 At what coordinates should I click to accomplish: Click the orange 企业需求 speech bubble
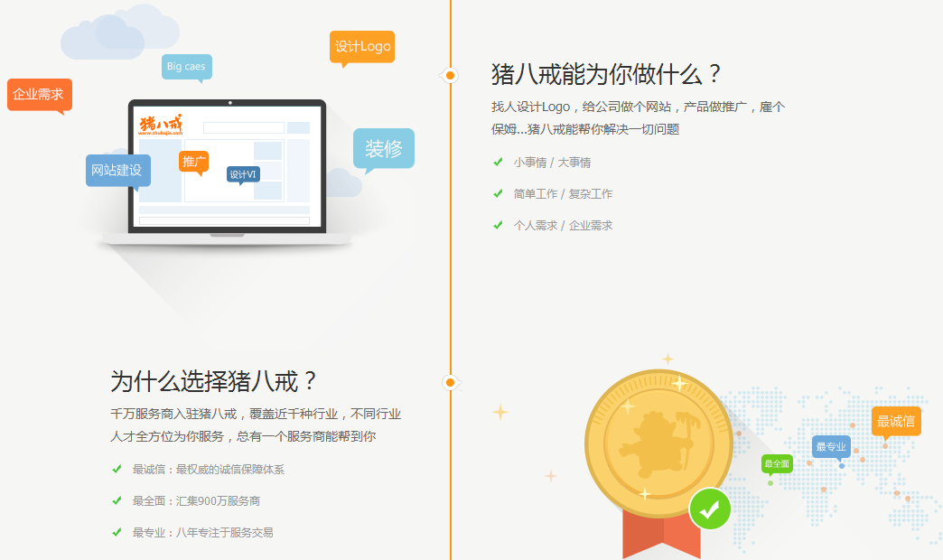(x=40, y=95)
